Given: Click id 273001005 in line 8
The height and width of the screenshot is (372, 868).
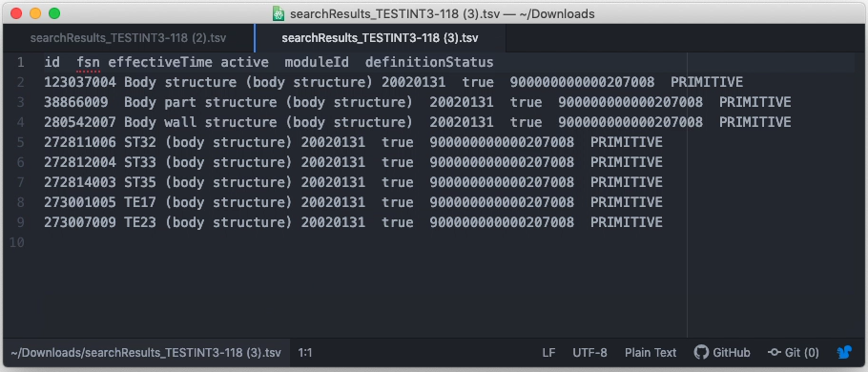Looking at the screenshot, I should [x=80, y=202].
